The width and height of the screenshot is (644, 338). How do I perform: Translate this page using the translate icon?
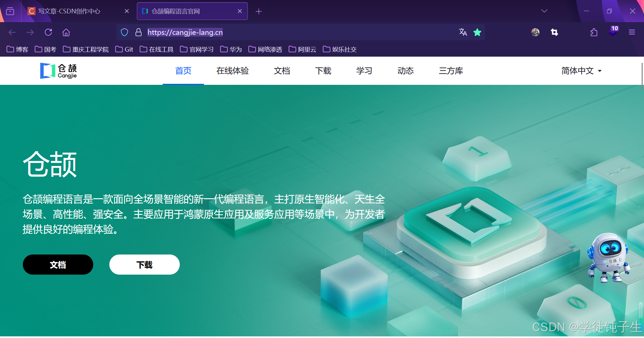[463, 32]
